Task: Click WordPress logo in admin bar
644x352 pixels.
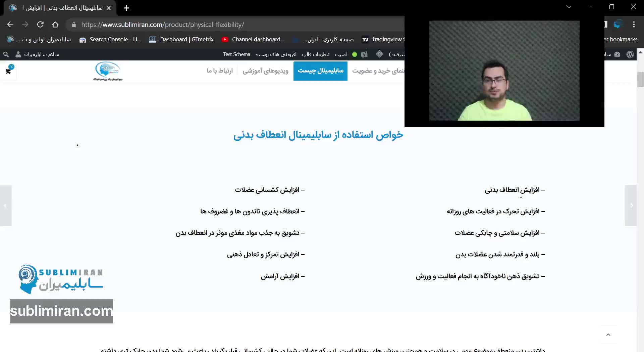Action: point(630,54)
